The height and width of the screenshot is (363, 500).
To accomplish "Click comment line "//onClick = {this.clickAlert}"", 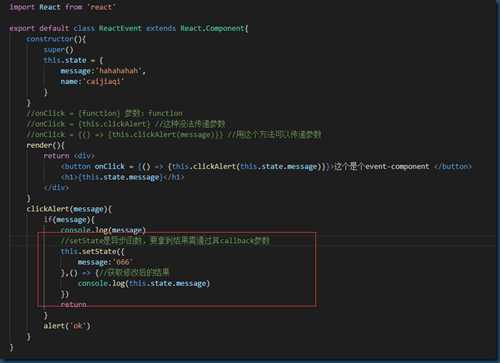I will tap(126, 124).
